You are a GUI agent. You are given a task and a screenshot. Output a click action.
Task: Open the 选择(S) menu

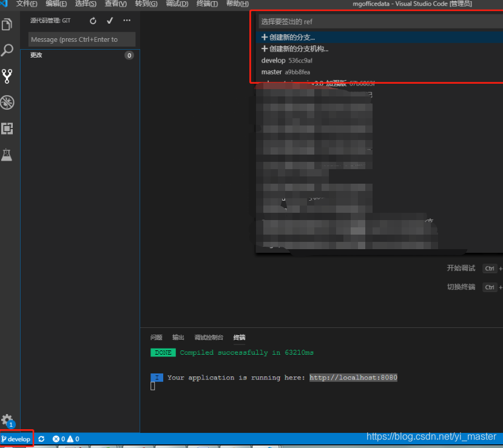click(x=86, y=4)
